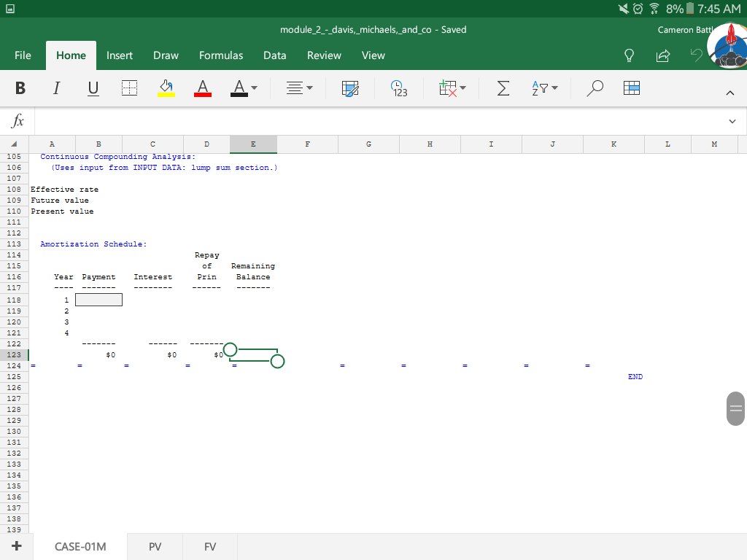Toggle Italic formatting
Screen dimensions: 747x560
56,88
